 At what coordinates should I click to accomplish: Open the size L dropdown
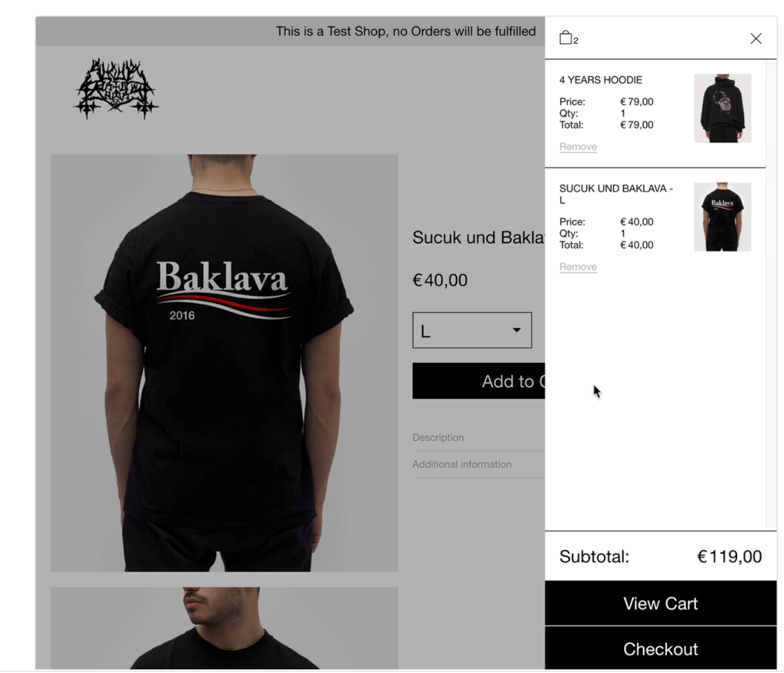coord(472,330)
